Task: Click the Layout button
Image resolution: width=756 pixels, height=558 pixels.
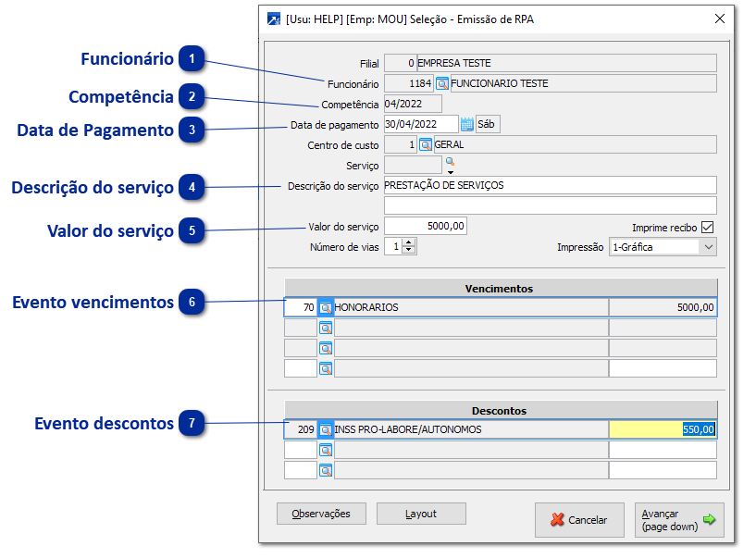Action: [x=421, y=514]
